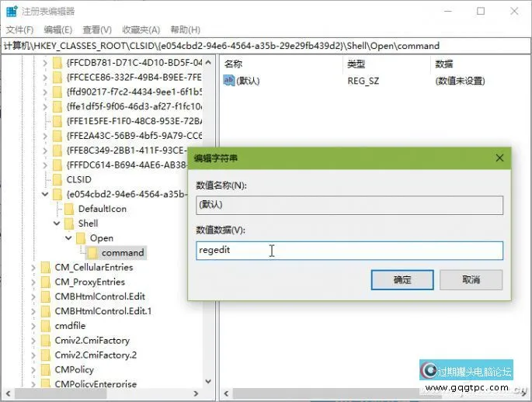Collapse the Open key
Screen dimensions: 532x402
(x=68, y=238)
